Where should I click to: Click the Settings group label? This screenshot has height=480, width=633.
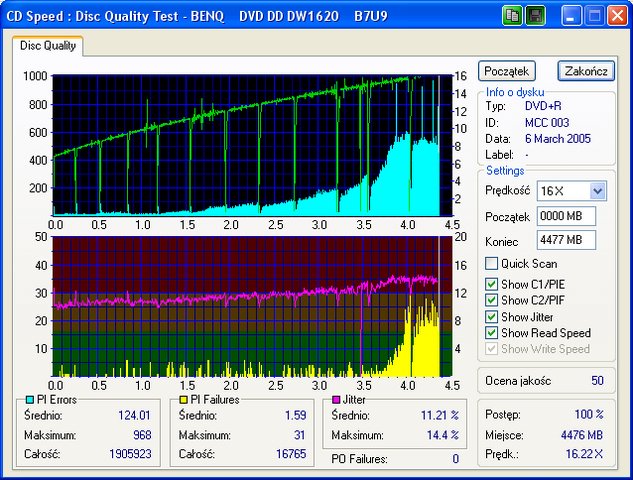[x=505, y=170]
